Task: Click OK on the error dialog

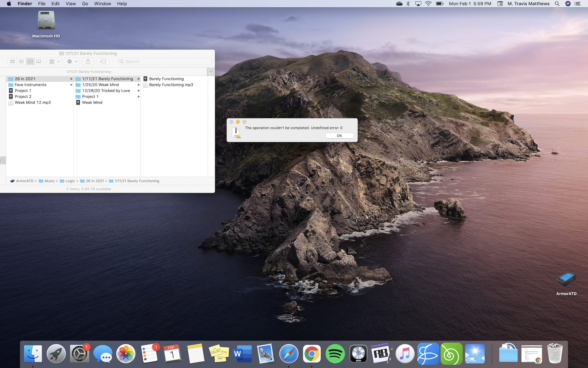Action: (339, 136)
